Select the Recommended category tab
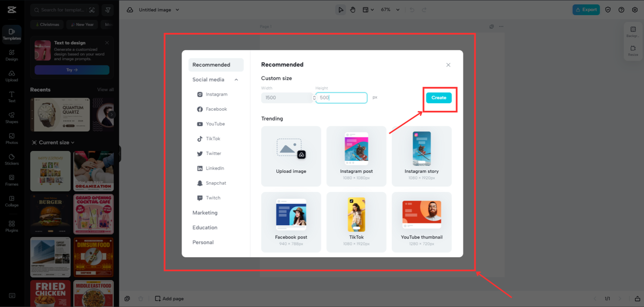The width and height of the screenshot is (644, 307). click(216, 64)
